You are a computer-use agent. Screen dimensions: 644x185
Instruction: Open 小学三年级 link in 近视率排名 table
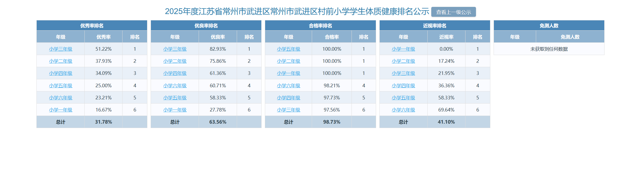403,73
